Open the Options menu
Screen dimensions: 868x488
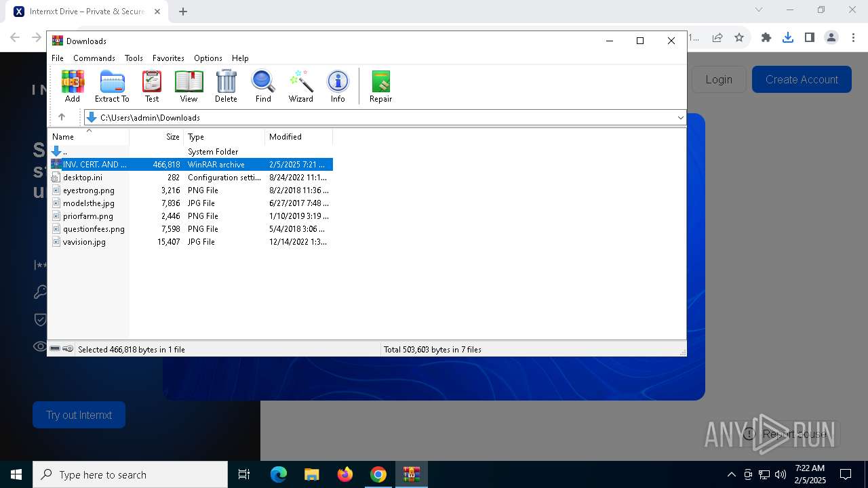(208, 58)
